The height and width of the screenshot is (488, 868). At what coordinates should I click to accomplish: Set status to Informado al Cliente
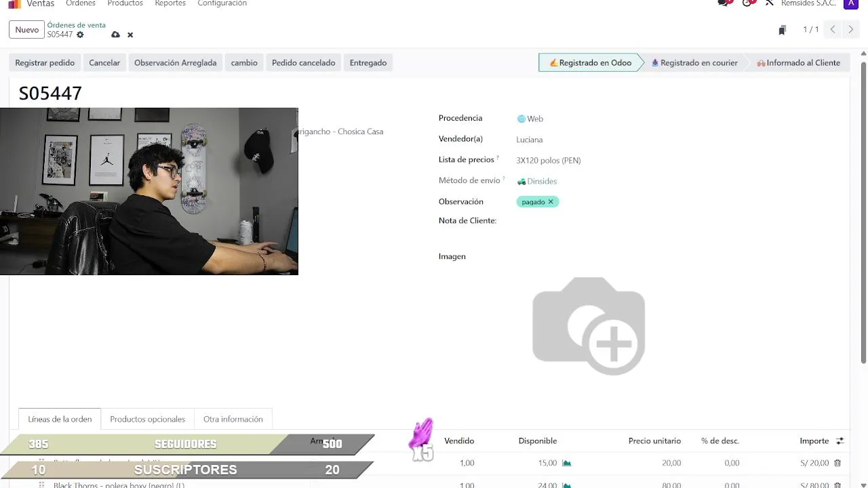tap(798, 62)
